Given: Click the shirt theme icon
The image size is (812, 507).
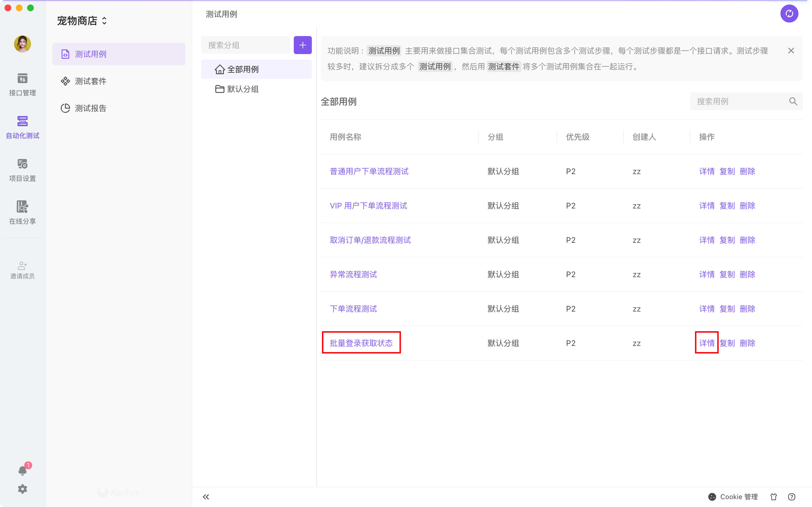Looking at the screenshot, I should coord(773,497).
